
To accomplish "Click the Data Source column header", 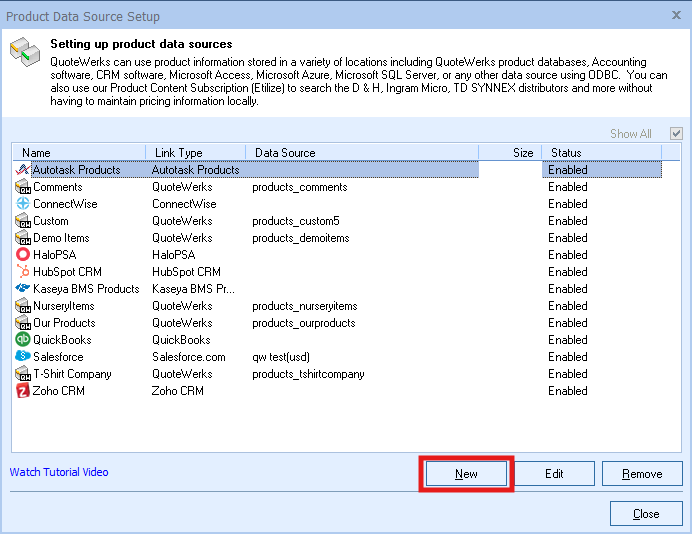I will click(x=360, y=153).
